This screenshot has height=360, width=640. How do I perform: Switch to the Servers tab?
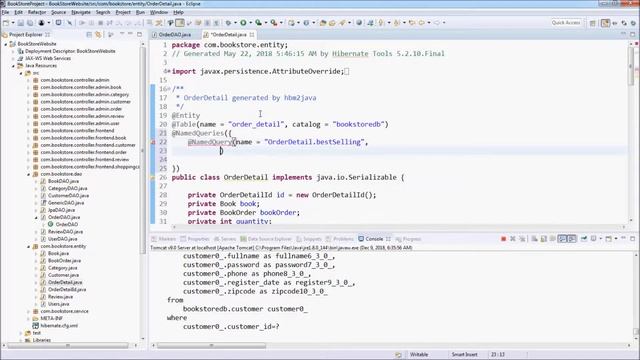[225, 239]
